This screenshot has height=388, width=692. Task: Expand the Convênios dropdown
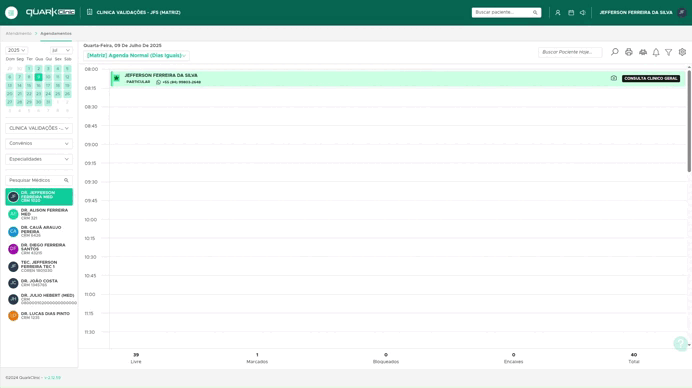[x=39, y=143]
